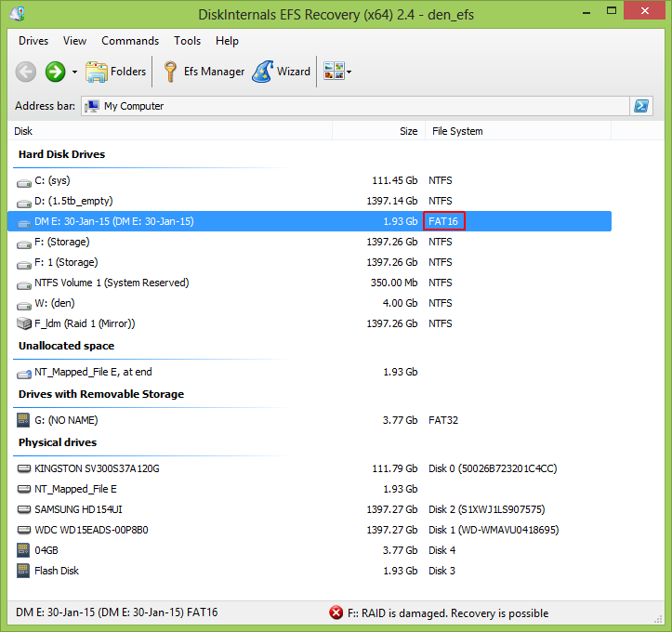This screenshot has width=672, height=632.
Task: Click the 111.45 Gb size cell
Action: pos(394,180)
